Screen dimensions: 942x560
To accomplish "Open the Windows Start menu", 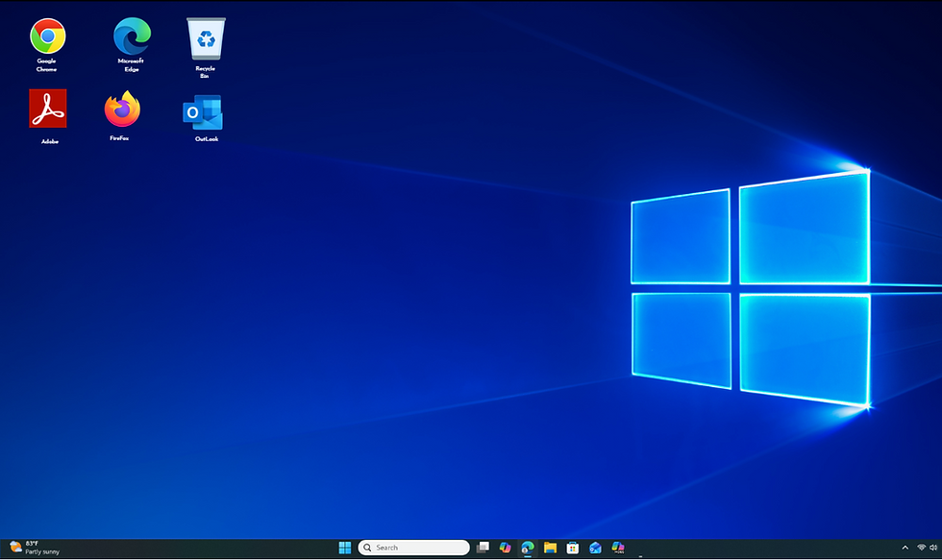I will click(345, 548).
